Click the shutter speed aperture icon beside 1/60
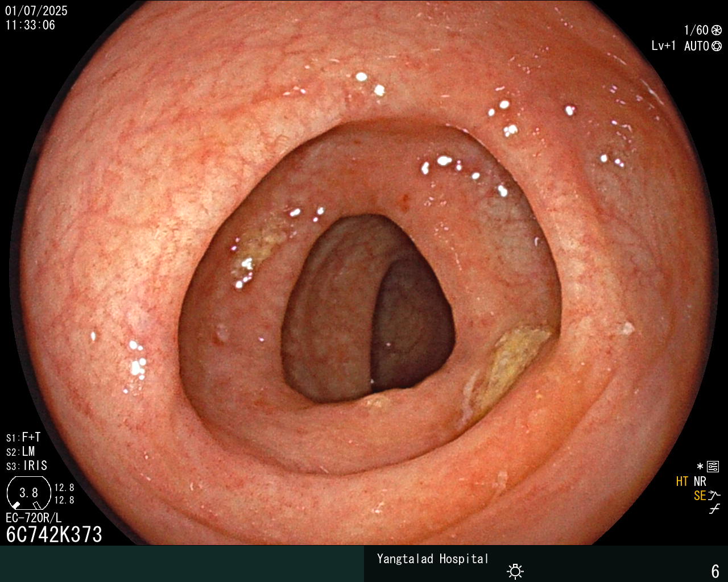Image resolution: width=728 pixels, height=582 pixels. tap(717, 31)
